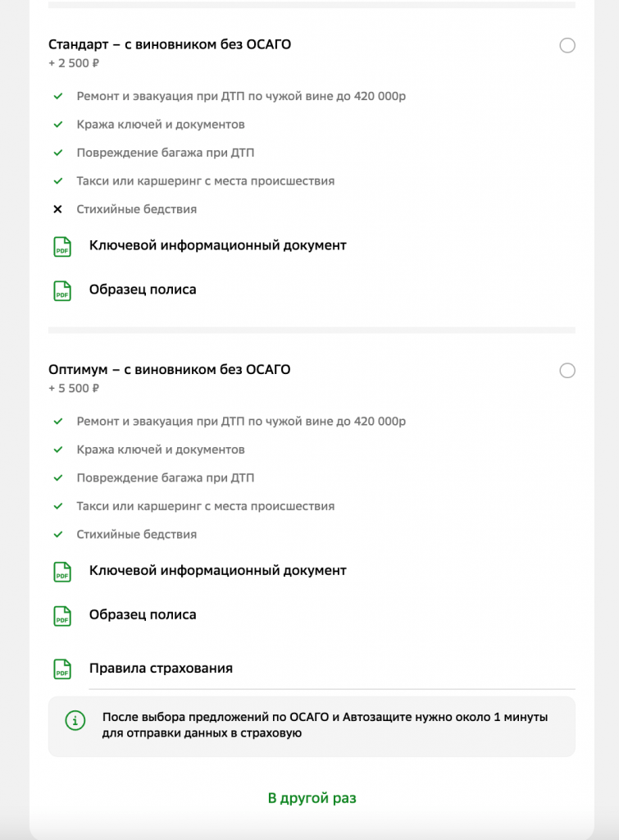Select the Стандарт plan radio button
The height and width of the screenshot is (840, 619).
(567, 46)
